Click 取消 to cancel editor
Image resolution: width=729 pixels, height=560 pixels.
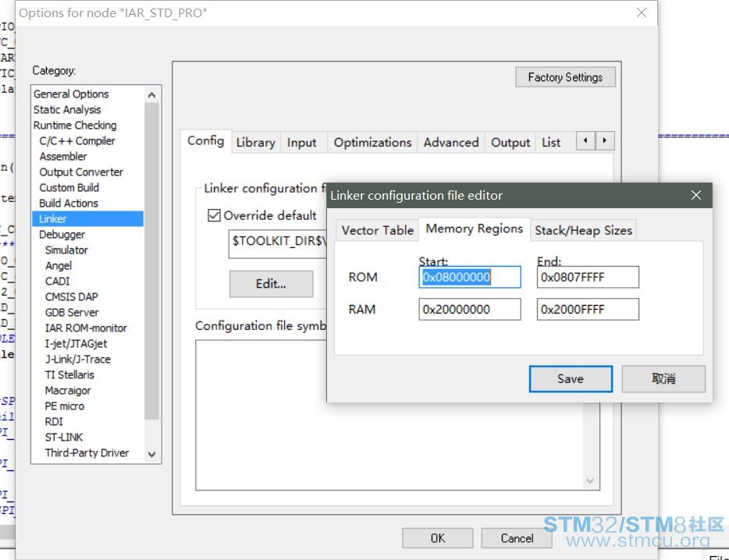(x=663, y=379)
